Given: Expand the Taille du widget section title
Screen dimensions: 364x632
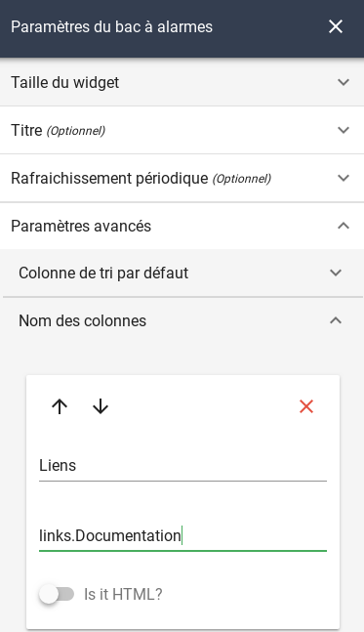Looking at the screenshot, I should (x=64, y=83).
